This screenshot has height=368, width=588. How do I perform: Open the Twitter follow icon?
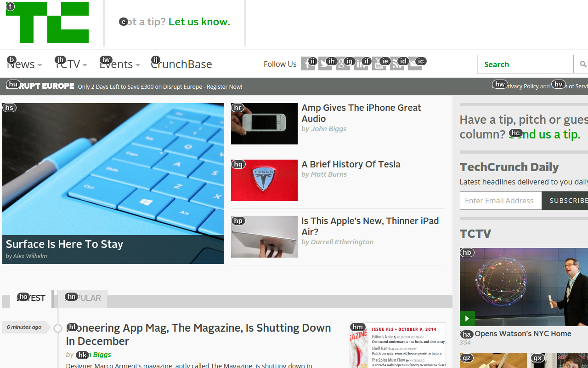coord(325,64)
